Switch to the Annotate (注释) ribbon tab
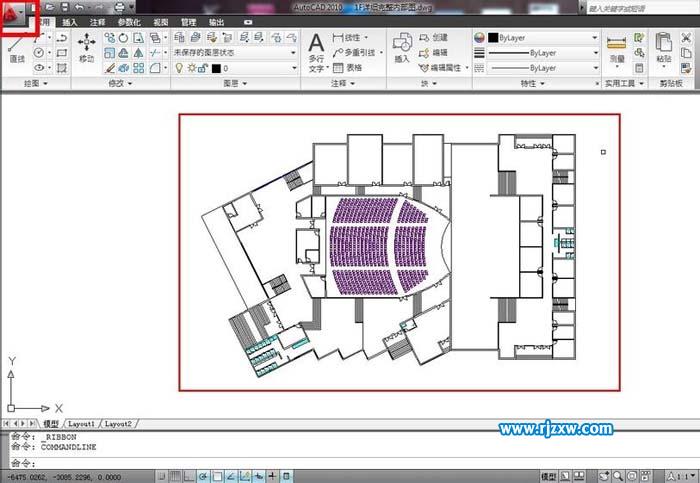This screenshot has height=483, width=700. pos(97,22)
